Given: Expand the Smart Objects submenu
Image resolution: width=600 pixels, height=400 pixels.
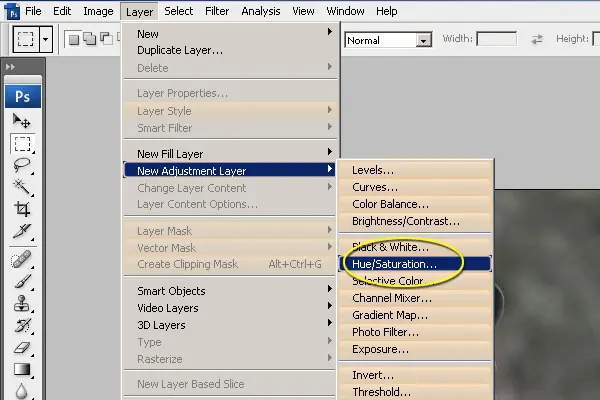Looking at the screenshot, I should [x=230, y=291].
